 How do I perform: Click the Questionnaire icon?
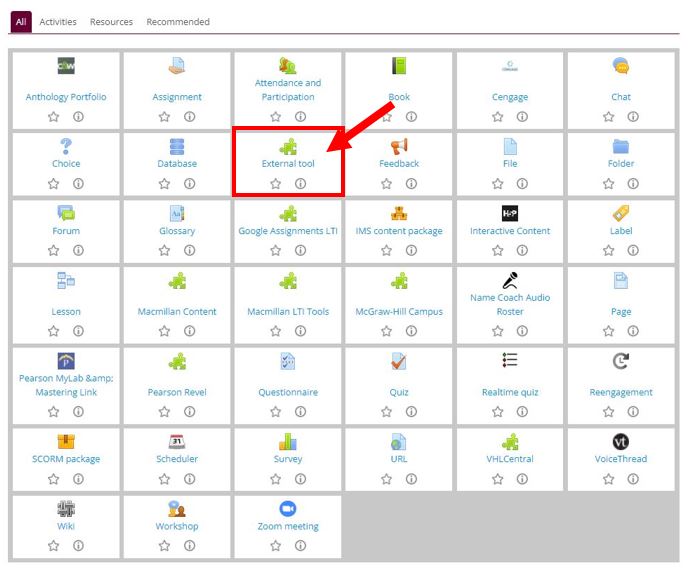click(x=288, y=361)
